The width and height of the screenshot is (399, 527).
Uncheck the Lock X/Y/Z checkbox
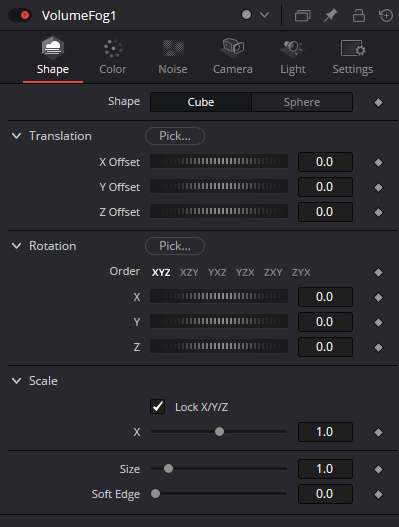(x=157, y=406)
